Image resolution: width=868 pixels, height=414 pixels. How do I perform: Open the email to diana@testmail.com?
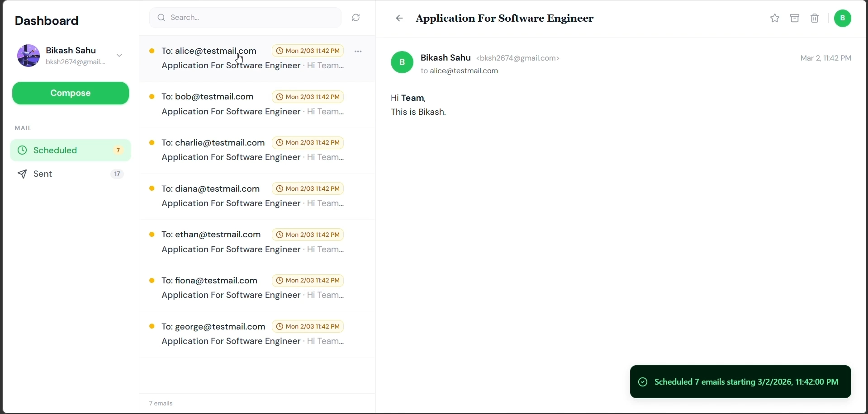tap(247, 197)
